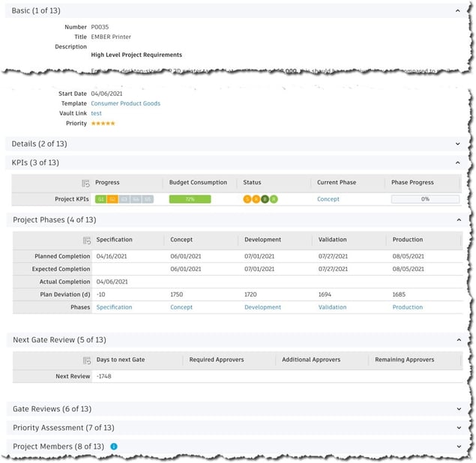476x463 pixels.
Task: Collapse the Basic (1 of 13) section
Action: click(x=457, y=11)
